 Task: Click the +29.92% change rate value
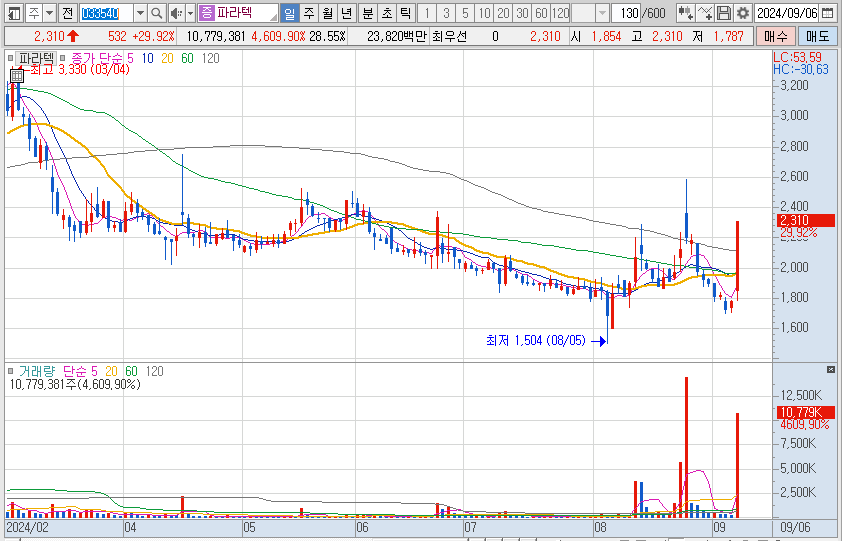coord(156,37)
